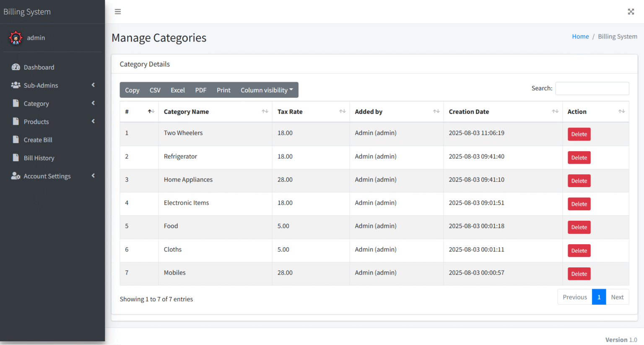Open Bill History via its sidebar icon
This screenshot has width=644, height=345.
[16, 158]
